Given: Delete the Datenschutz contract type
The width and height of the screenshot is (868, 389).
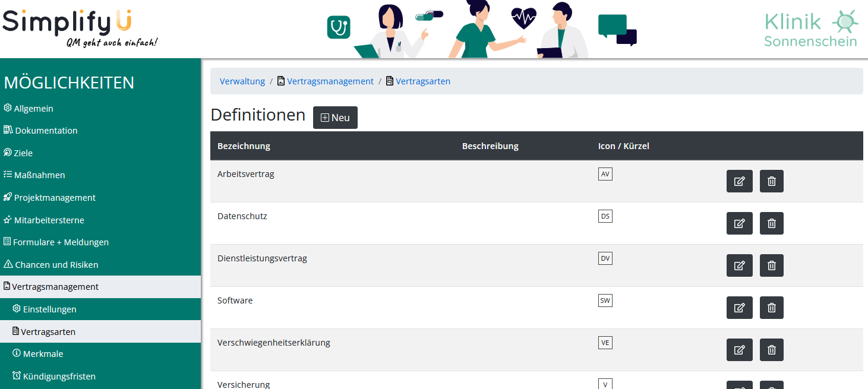Looking at the screenshot, I should (771, 223).
